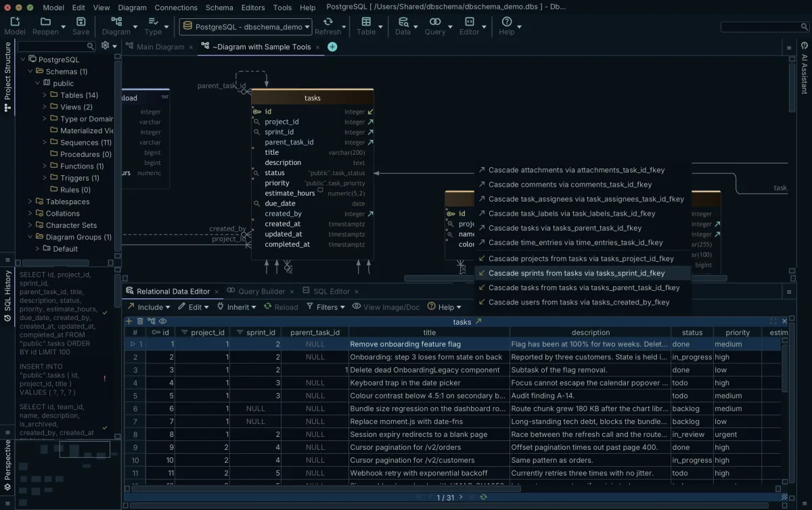Collapse the Schemas (1) tree node

pos(30,71)
